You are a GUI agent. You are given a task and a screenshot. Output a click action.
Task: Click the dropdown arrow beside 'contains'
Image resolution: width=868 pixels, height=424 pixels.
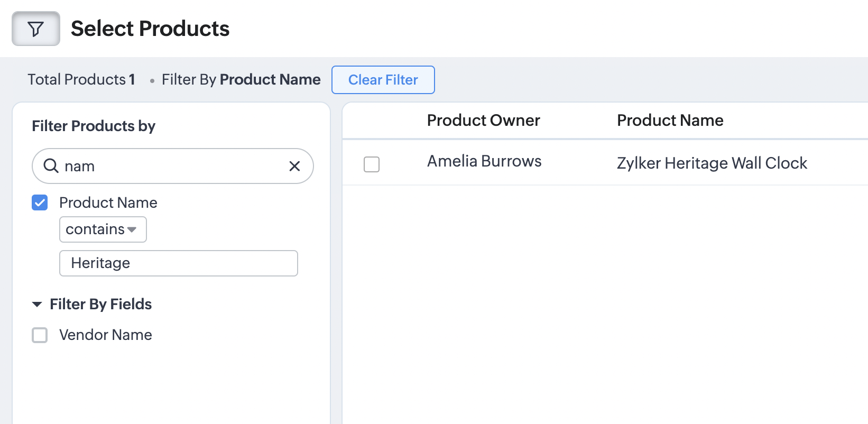point(132,229)
